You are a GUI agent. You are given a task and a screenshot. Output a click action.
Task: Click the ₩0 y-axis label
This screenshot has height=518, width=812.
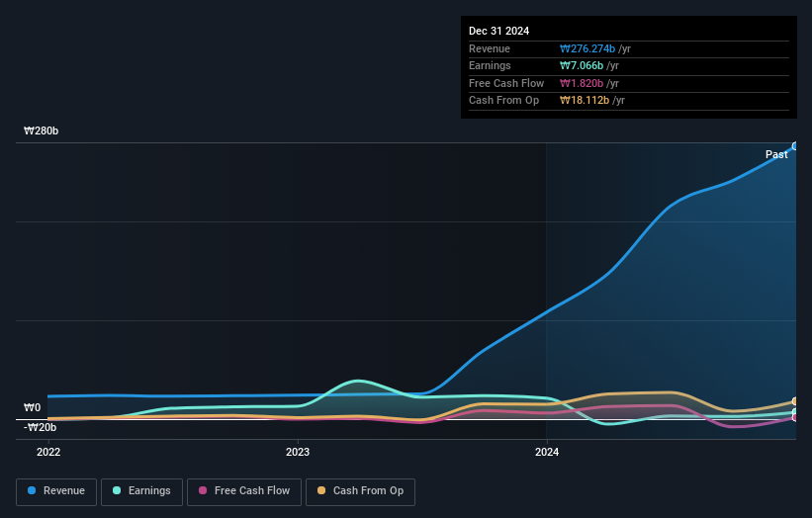(32, 407)
